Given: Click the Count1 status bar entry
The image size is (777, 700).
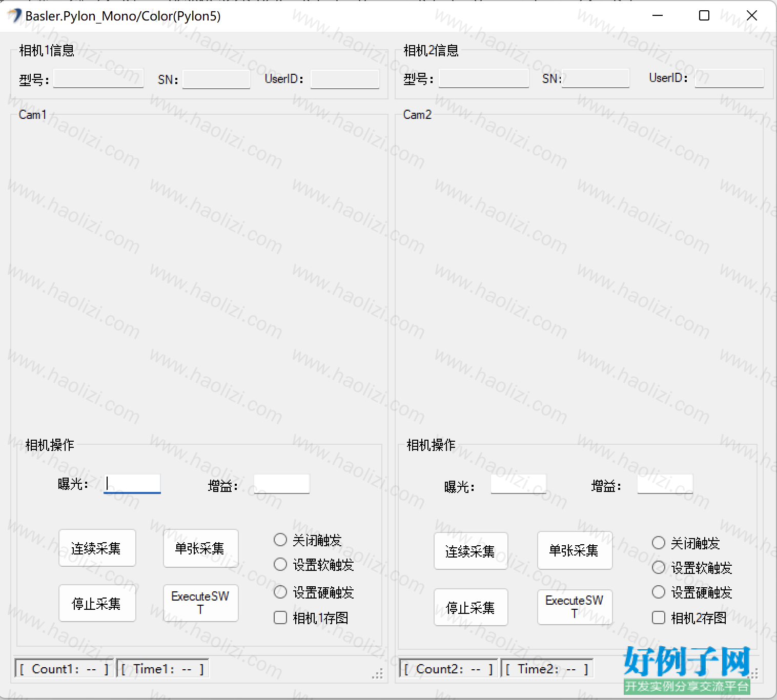Looking at the screenshot, I should (64, 669).
